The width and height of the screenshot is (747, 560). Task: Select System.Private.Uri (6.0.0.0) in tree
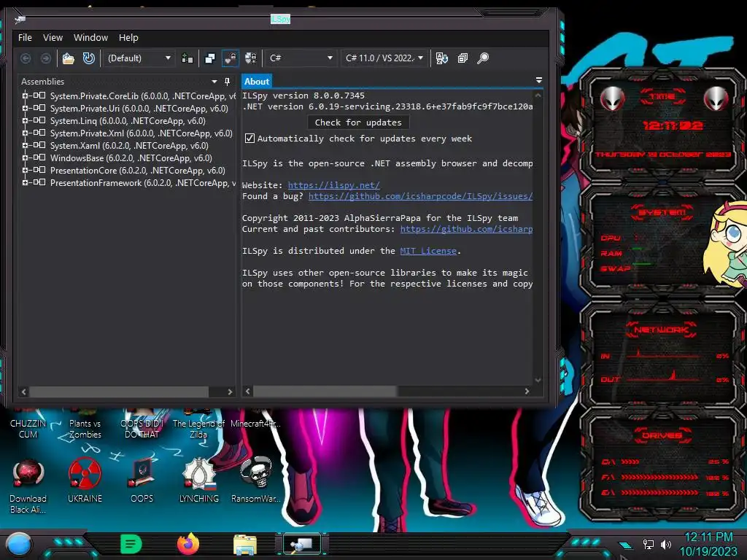pyautogui.click(x=139, y=109)
